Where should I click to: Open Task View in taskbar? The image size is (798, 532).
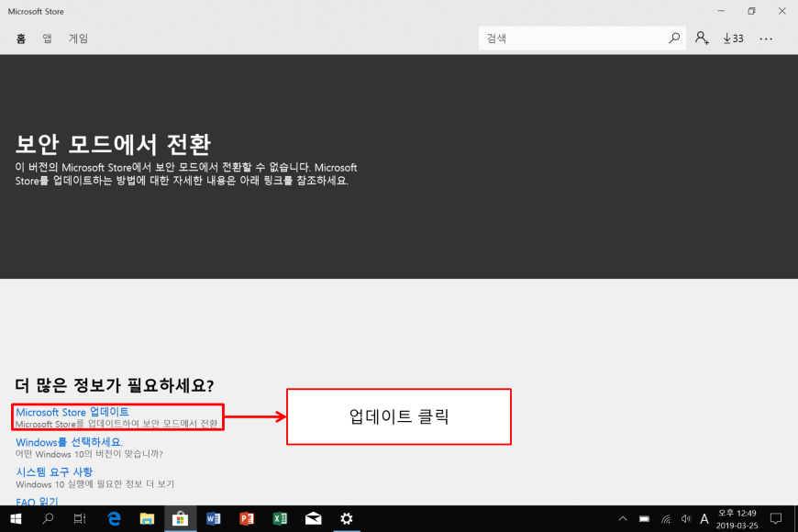pyautogui.click(x=80, y=519)
